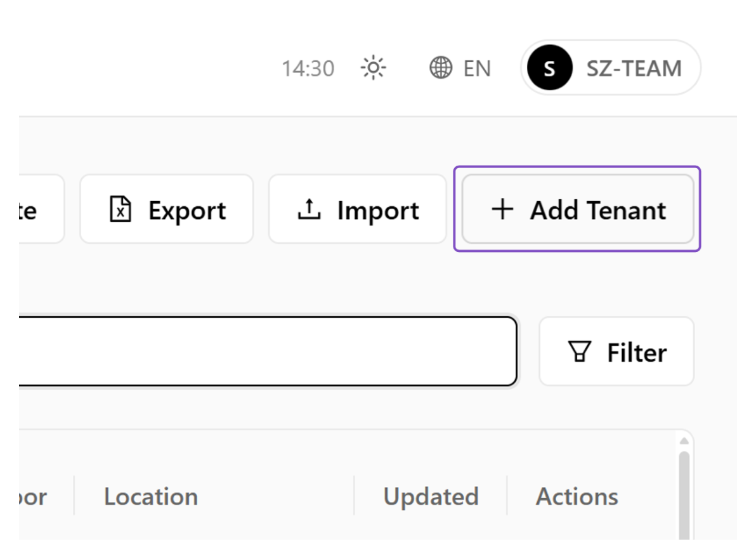The height and width of the screenshot is (559, 756).
Task: Click the black S avatar
Action: coord(550,67)
